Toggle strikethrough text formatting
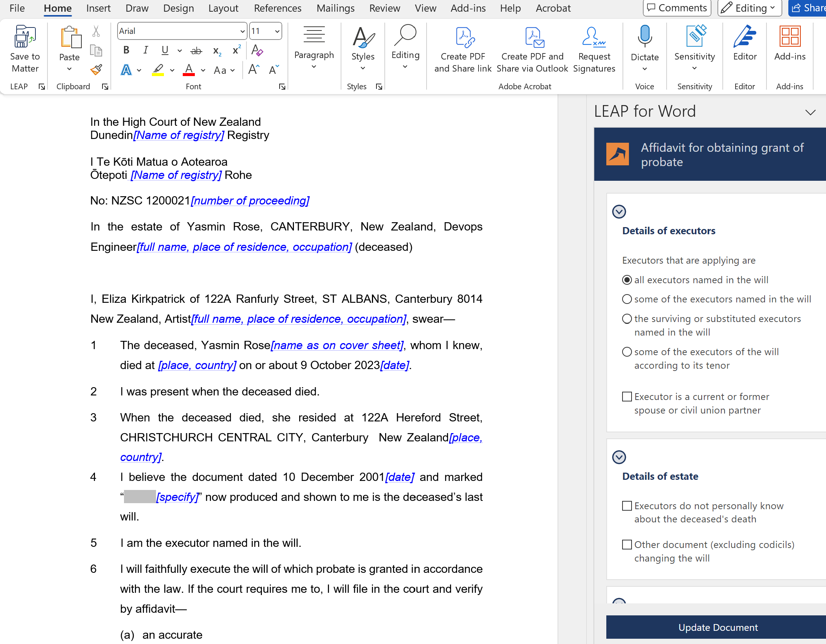The image size is (826, 644). click(196, 50)
